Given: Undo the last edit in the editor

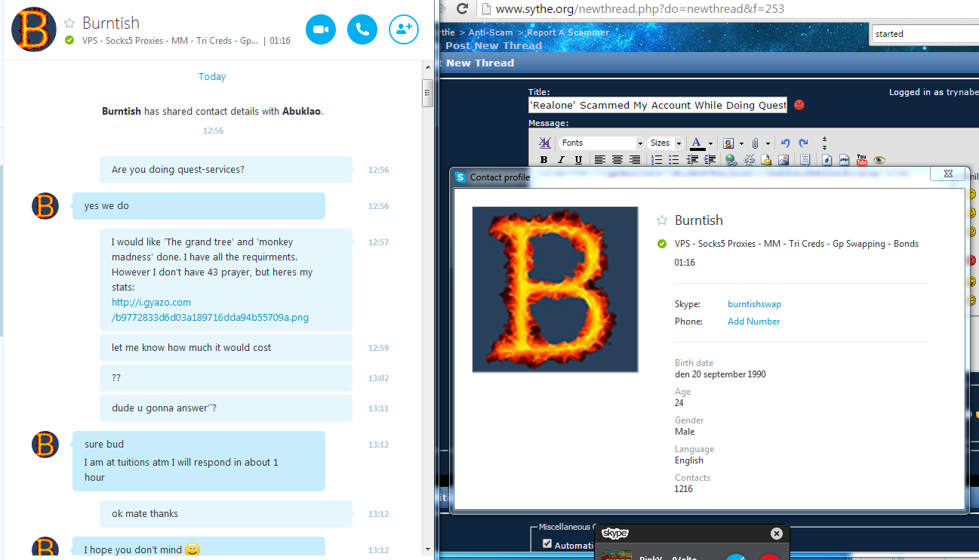Looking at the screenshot, I should 785,143.
